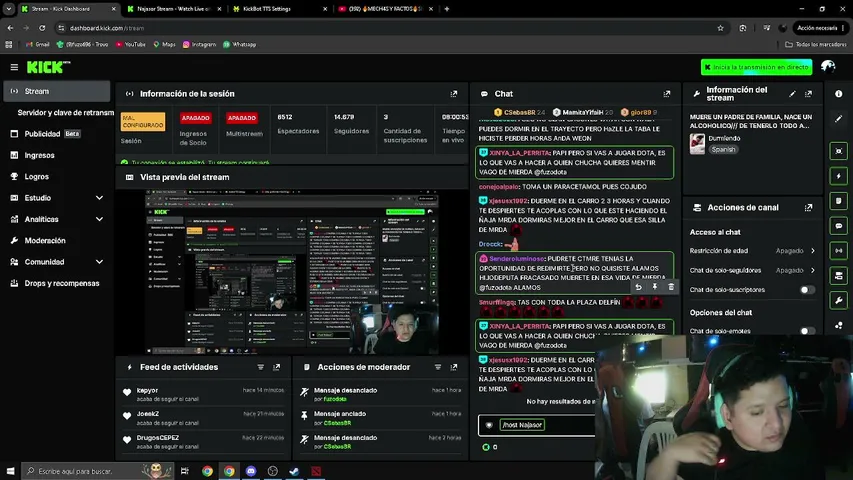Click the Windows taskbar search box
The image size is (853, 480).
[98, 471]
